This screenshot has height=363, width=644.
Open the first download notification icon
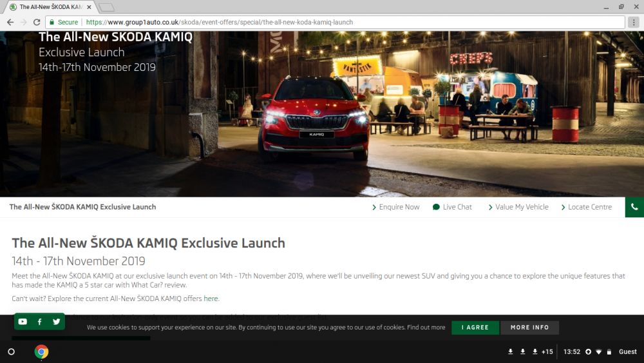point(511,352)
